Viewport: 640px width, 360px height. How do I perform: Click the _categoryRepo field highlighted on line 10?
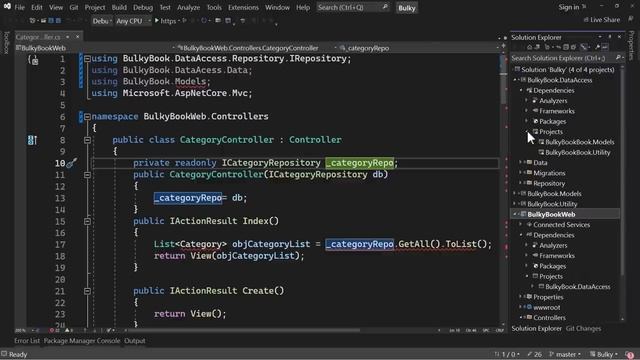click(x=360, y=163)
